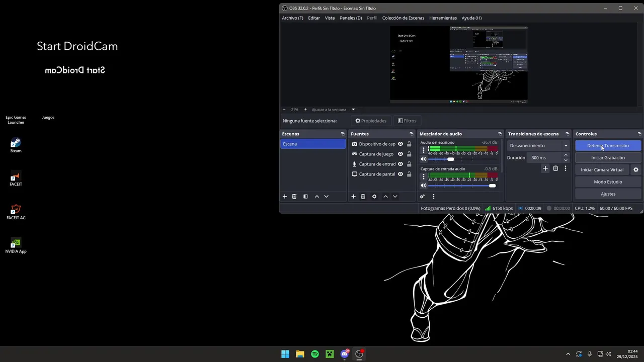Decrease transition duration with down stepper

pyautogui.click(x=566, y=160)
